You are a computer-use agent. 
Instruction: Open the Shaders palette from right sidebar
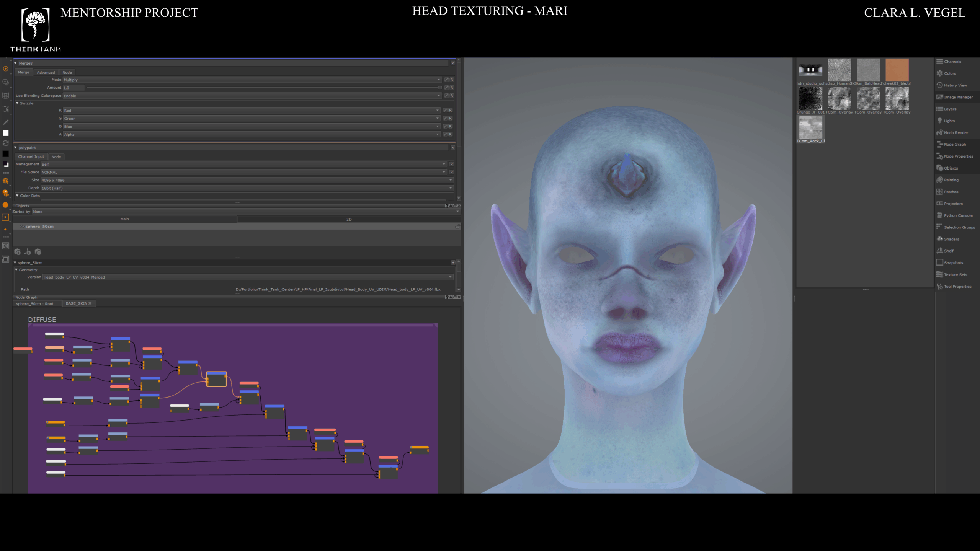[951, 239]
